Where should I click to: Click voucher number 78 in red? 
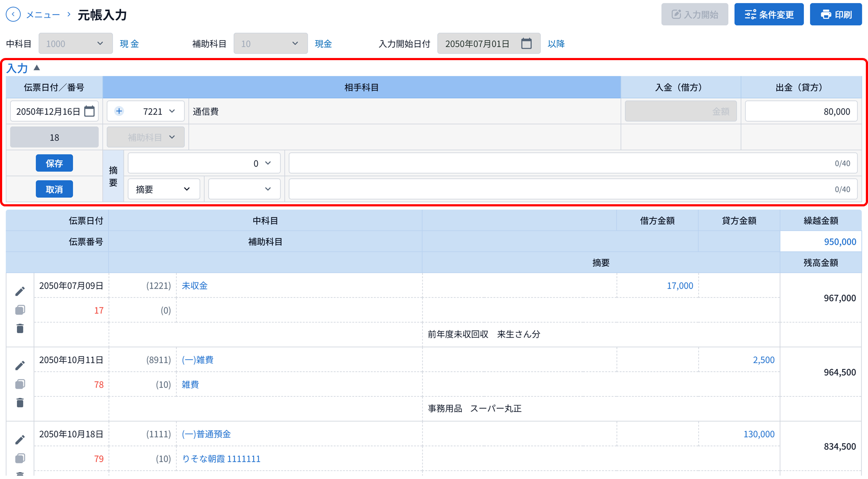[x=99, y=384]
